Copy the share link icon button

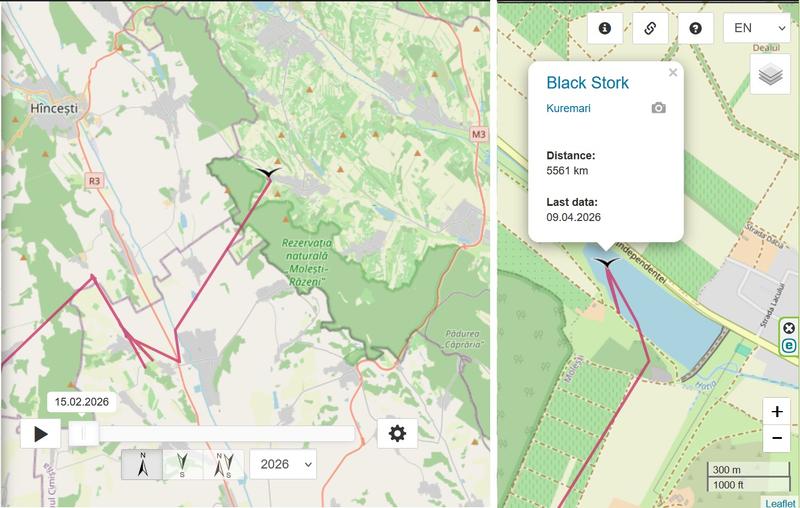click(650, 28)
